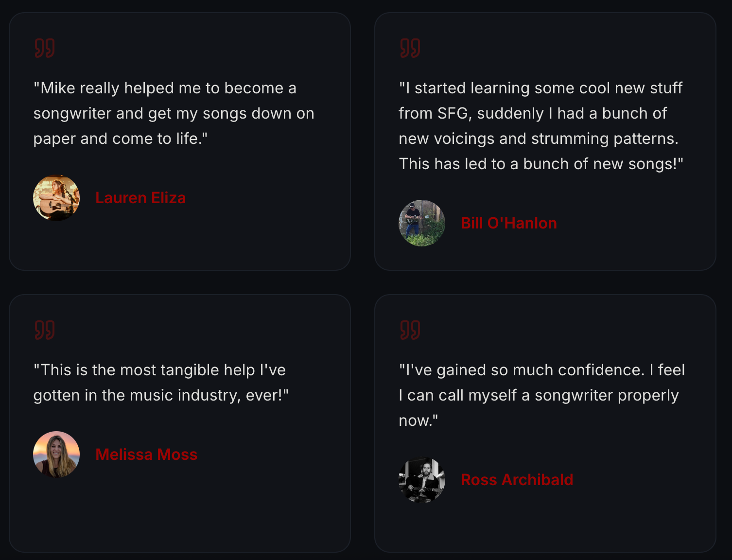Image resolution: width=732 pixels, height=560 pixels.
Task: Select the 'started learning some cool new stuff' quote
Action: pos(541,126)
